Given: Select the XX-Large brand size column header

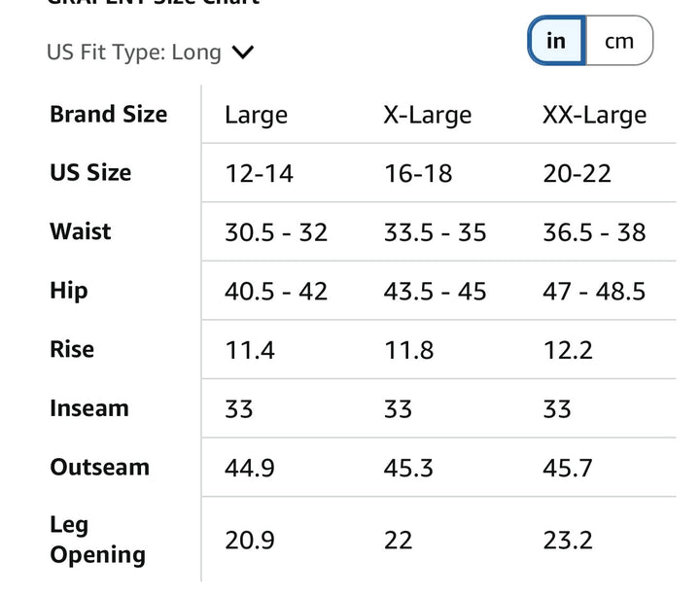Looking at the screenshot, I should [x=595, y=115].
